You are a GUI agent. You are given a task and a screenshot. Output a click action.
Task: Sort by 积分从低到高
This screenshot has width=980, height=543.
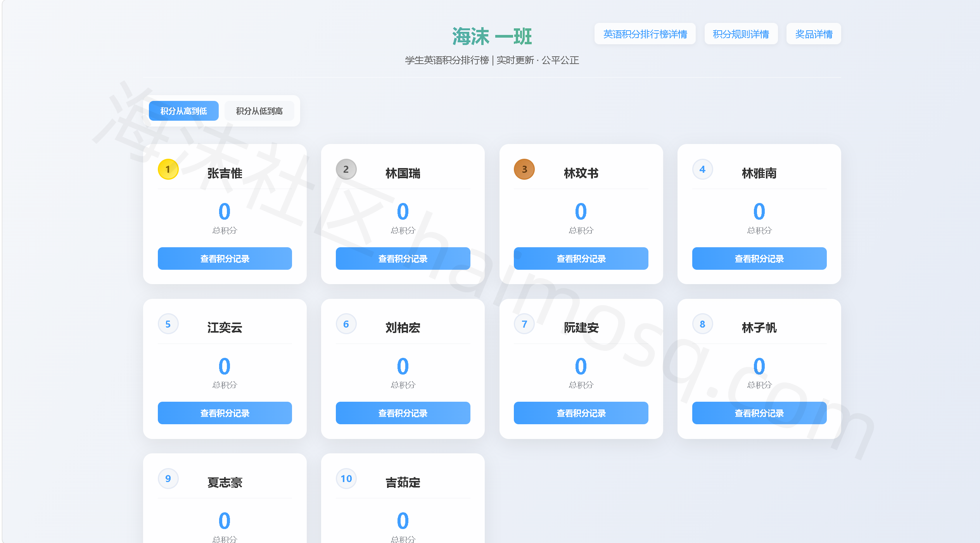point(259,111)
